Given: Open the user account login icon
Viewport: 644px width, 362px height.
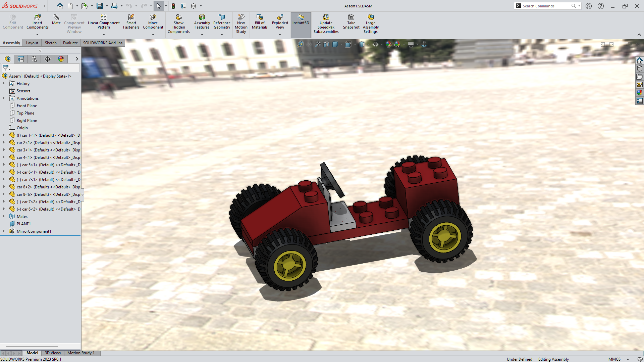Looking at the screenshot, I should [x=589, y=6].
